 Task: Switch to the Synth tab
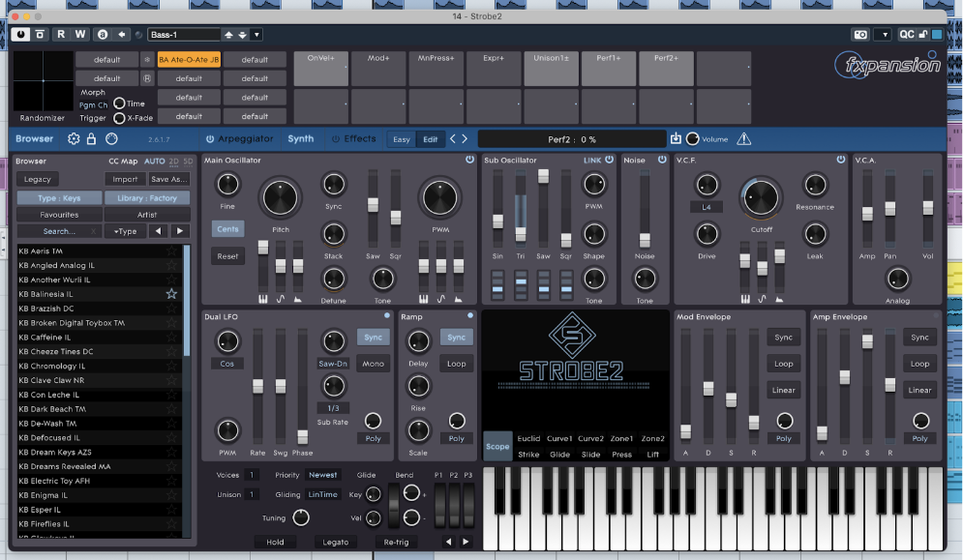click(x=301, y=139)
